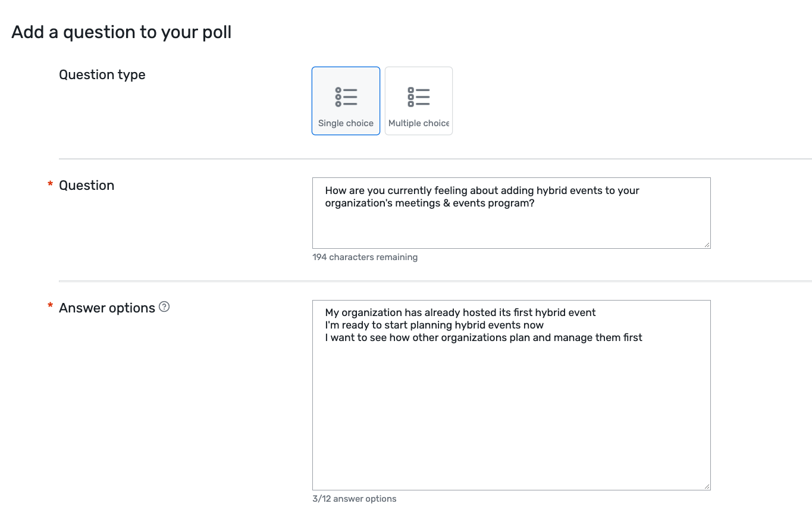812x519 pixels.
Task: Click the question mark disclosure next to Answer options
Action: [x=164, y=307]
